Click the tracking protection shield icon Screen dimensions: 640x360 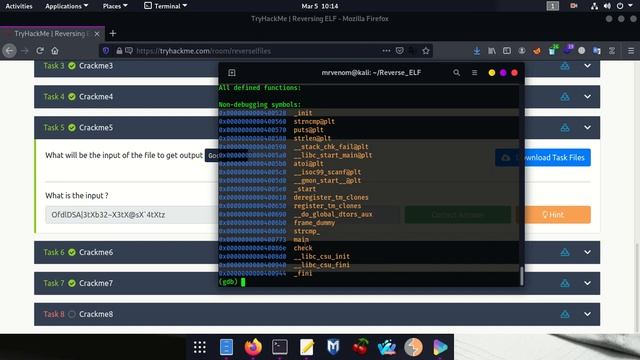tap(106, 51)
